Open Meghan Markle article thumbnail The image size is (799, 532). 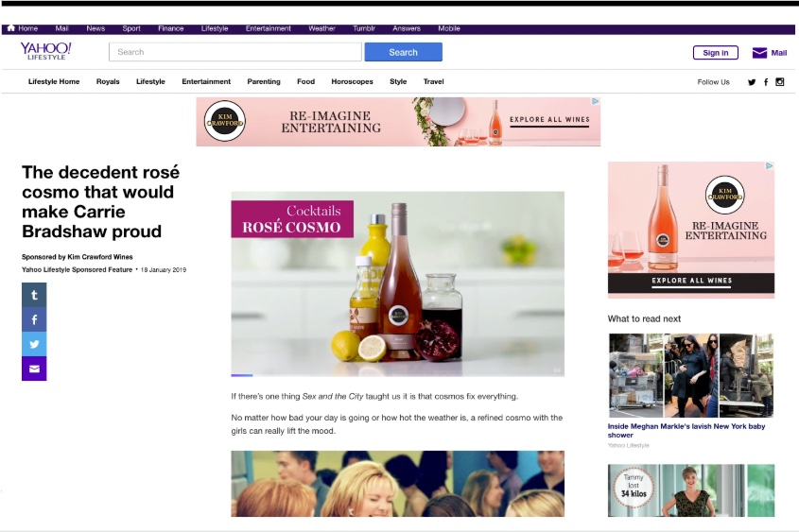pos(691,375)
